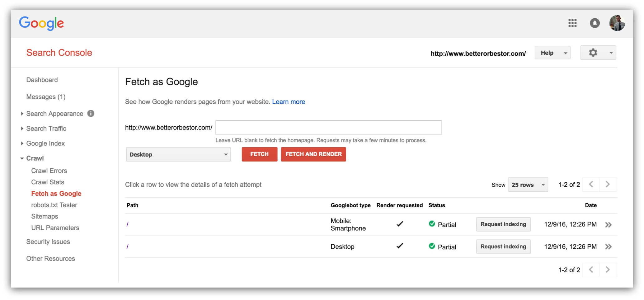Open Other Resources page
The image size is (644, 300).
50,259
